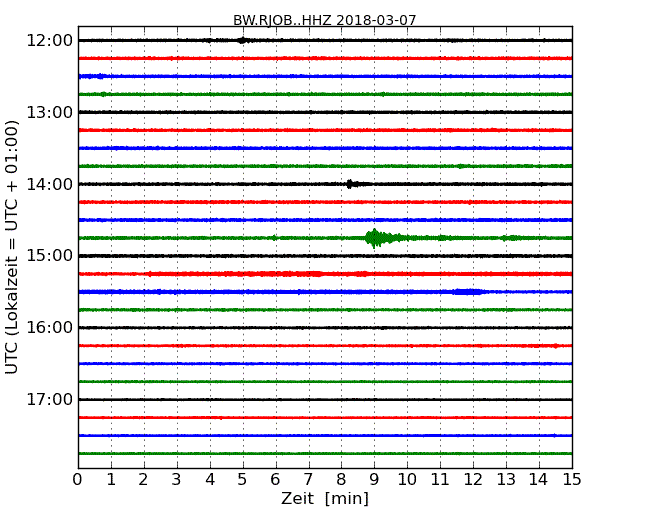Viewport: 650px width, 520px height.
Task: Click the 16:00 time label
Action: [x=49, y=328]
